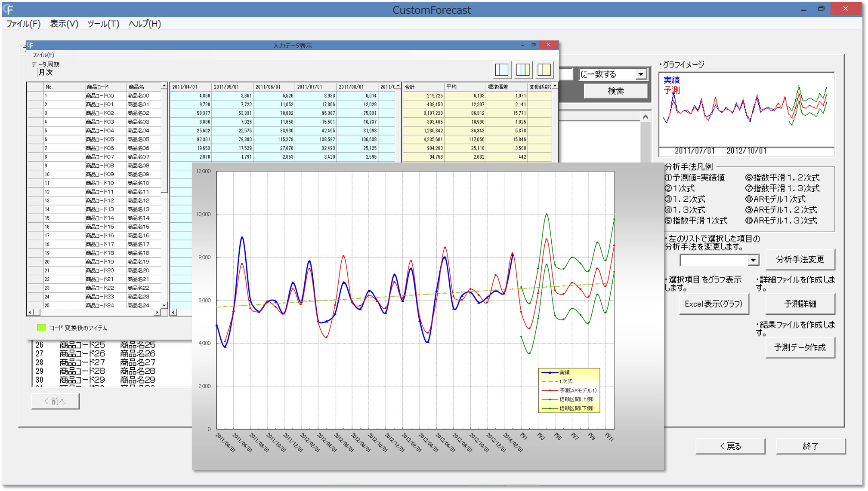Show both data and statistics panes layout
Viewport: 868px width, 491px height.
pos(523,70)
